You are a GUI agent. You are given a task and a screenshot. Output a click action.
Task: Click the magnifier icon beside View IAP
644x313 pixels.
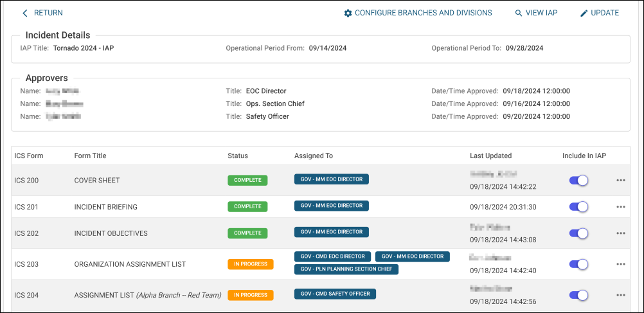[x=519, y=13]
